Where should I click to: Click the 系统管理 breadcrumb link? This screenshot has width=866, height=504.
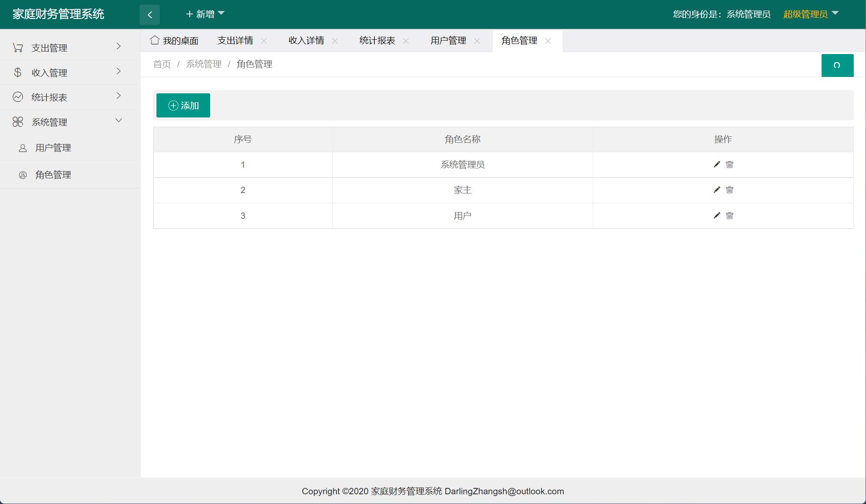[203, 64]
